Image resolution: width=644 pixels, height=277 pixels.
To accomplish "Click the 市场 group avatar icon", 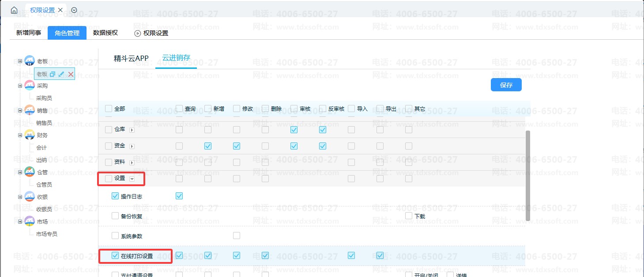I will point(30,221).
